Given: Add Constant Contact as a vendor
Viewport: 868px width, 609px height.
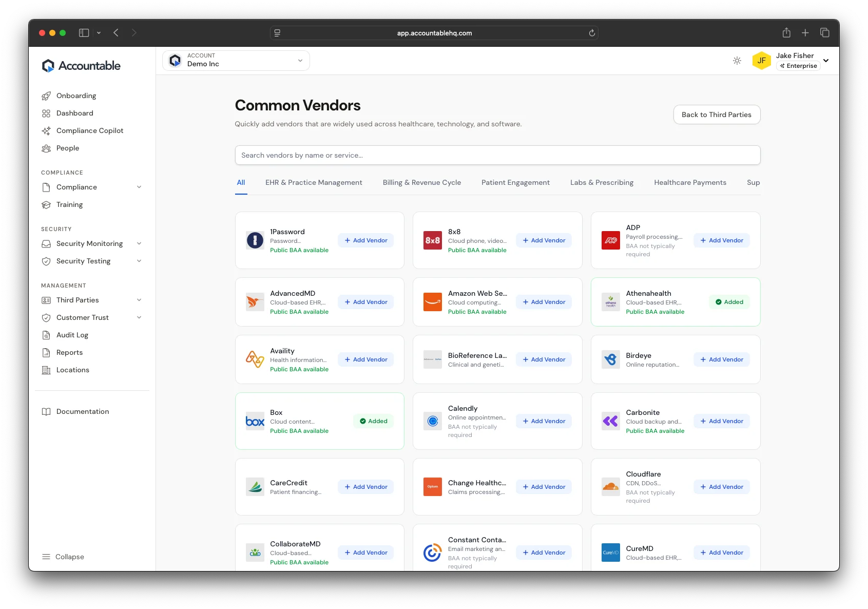Looking at the screenshot, I should (544, 553).
